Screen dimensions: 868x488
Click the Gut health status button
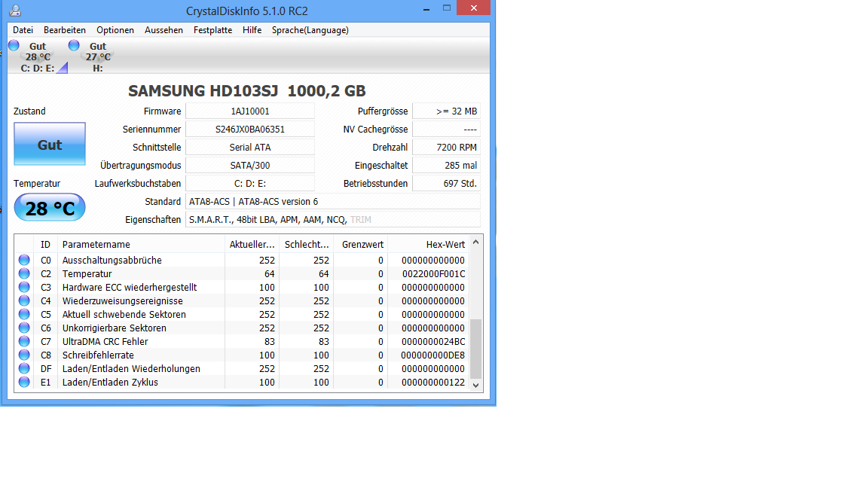[x=50, y=144]
